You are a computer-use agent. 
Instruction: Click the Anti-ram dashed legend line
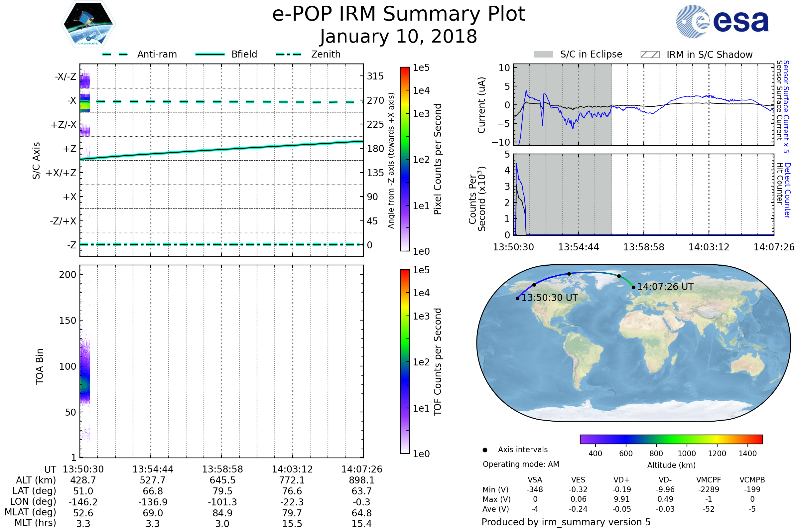[x=115, y=54]
